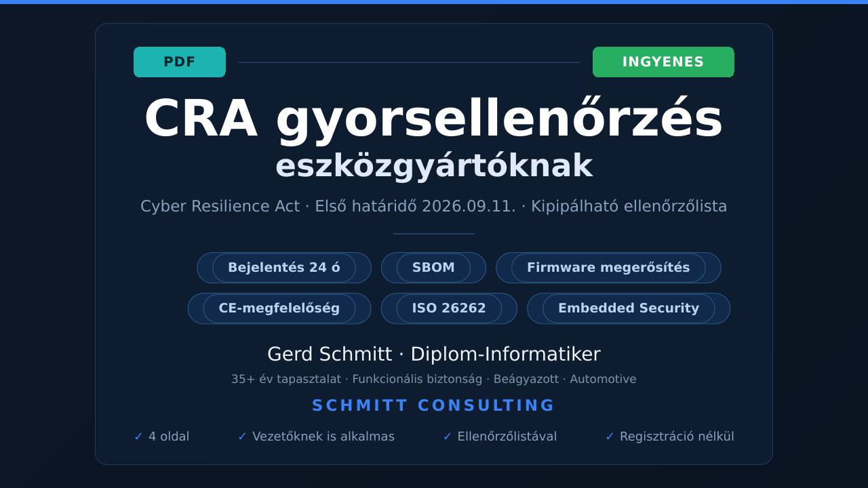The height and width of the screenshot is (488, 868).
Task: Click 'Gerd Schmitt · Diplom-Informatiker' name
Action: pyautogui.click(x=434, y=354)
